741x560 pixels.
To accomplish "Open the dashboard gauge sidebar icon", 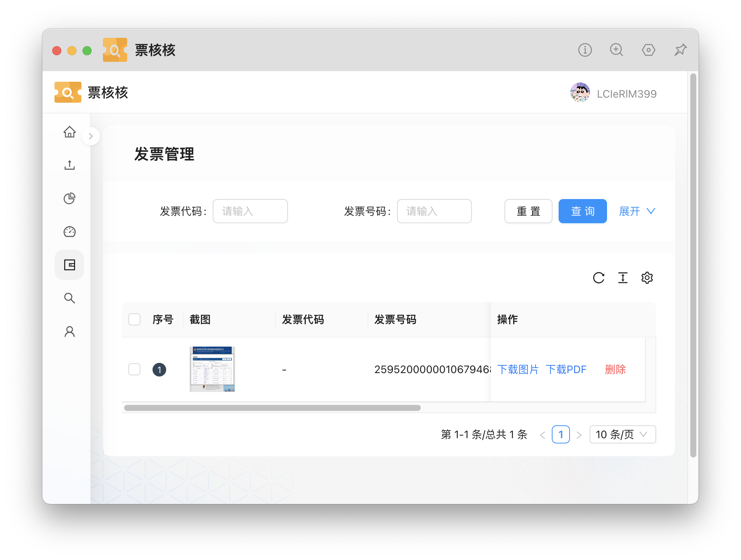I will click(x=70, y=232).
